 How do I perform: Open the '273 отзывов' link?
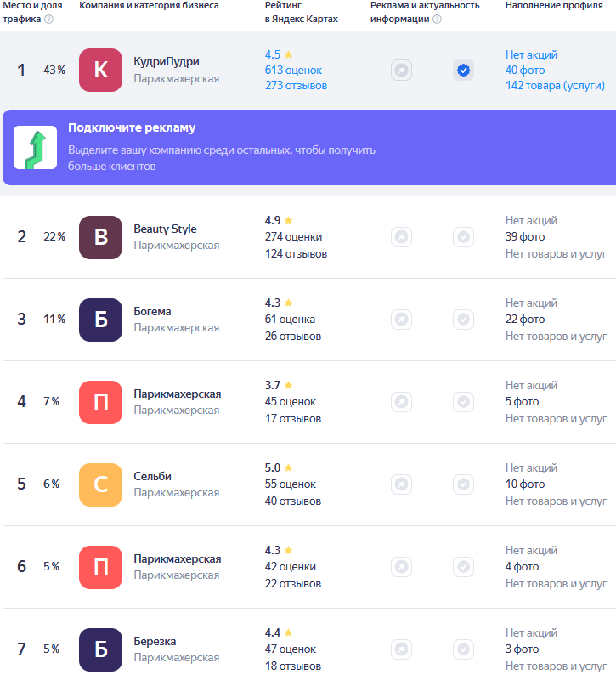click(296, 86)
